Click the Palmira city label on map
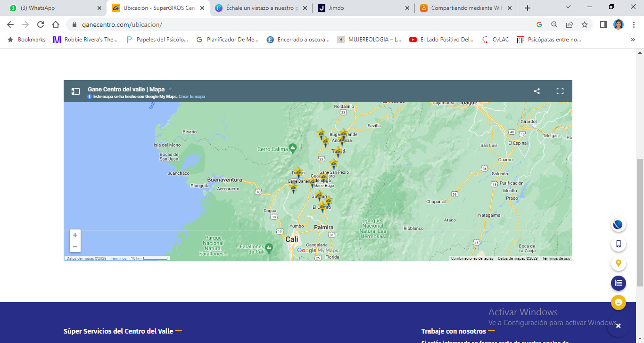This screenshot has height=343, width=644. (324, 228)
